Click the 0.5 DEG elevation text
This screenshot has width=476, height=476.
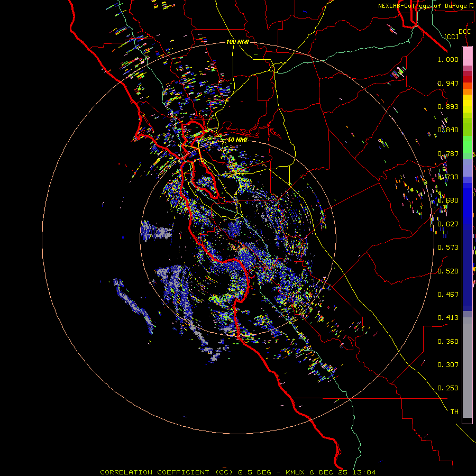pyautogui.click(x=255, y=472)
